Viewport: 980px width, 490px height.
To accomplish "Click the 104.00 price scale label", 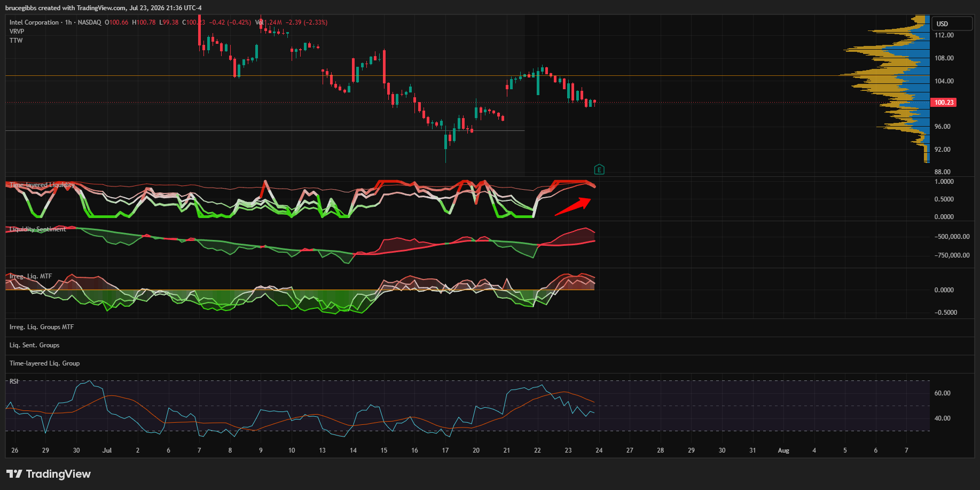I will [x=944, y=81].
